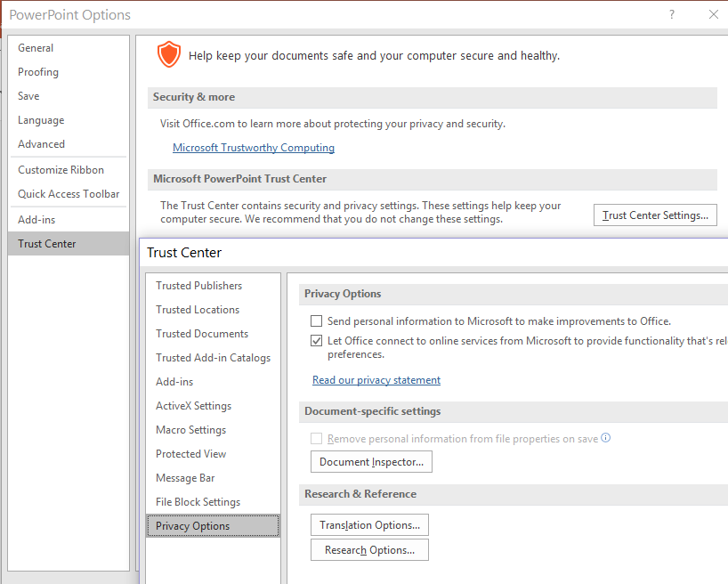Open Quick Access Toolbar options

[x=69, y=194]
